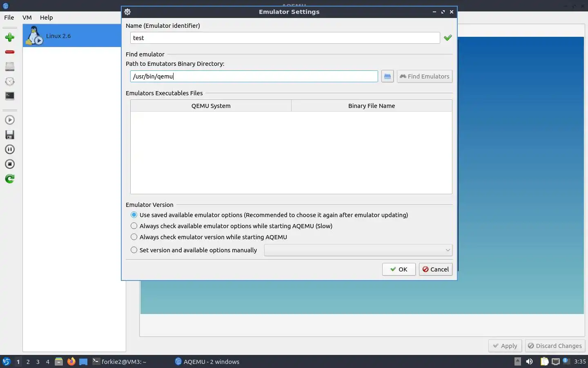Switch to workspace 2
The height and width of the screenshot is (368, 588).
click(x=28, y=362)
